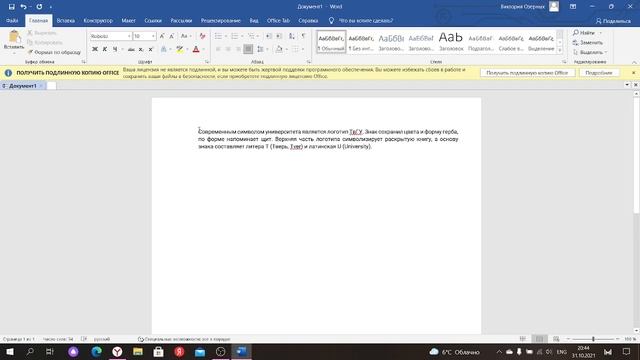Switch to the Ссылки ribbon tab
The image size is (640, 360).
coord(153,20)
